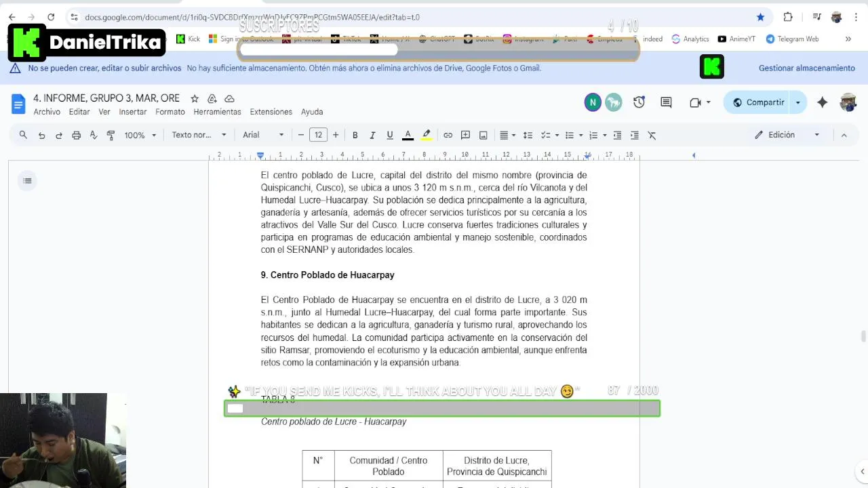Insert an image from the toolbar
This screenshot has width=868, height=488.
[483, 135]
